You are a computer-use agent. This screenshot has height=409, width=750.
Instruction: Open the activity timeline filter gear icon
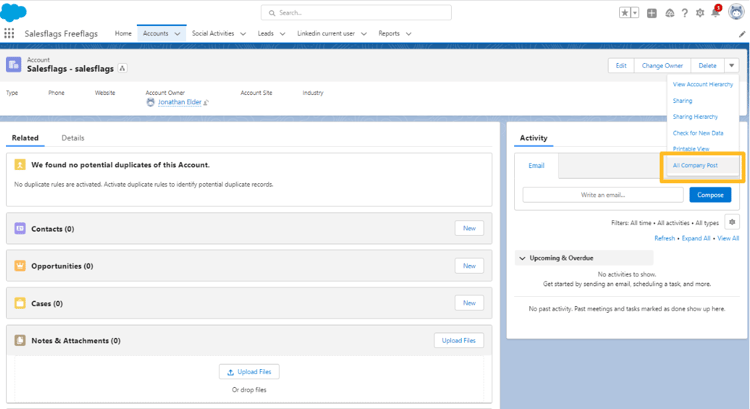pyautogui.click(x=732, y=222)
